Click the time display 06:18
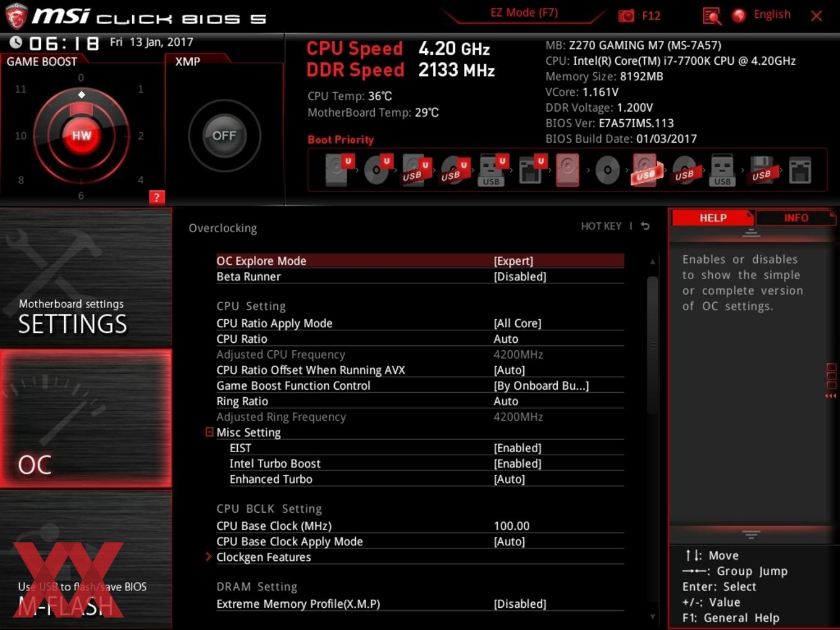The height and width of the screenshot is (630, 840). [x=64, y=43]
